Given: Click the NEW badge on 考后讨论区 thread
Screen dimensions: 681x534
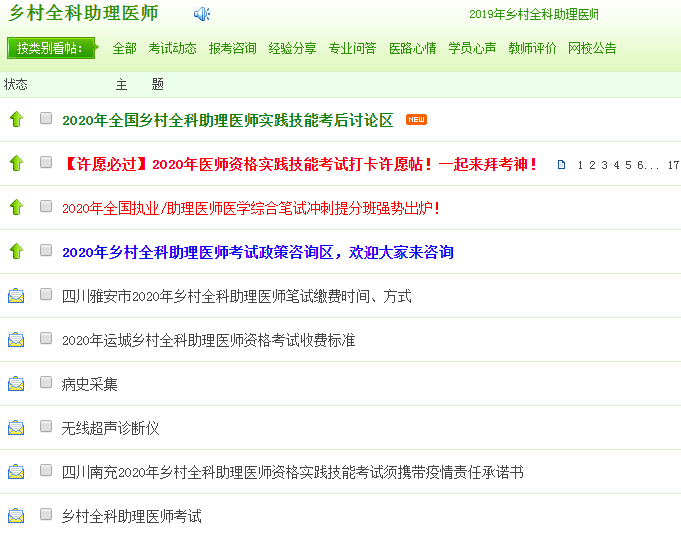Looking at the screenshot, I should tap(416, 120).
